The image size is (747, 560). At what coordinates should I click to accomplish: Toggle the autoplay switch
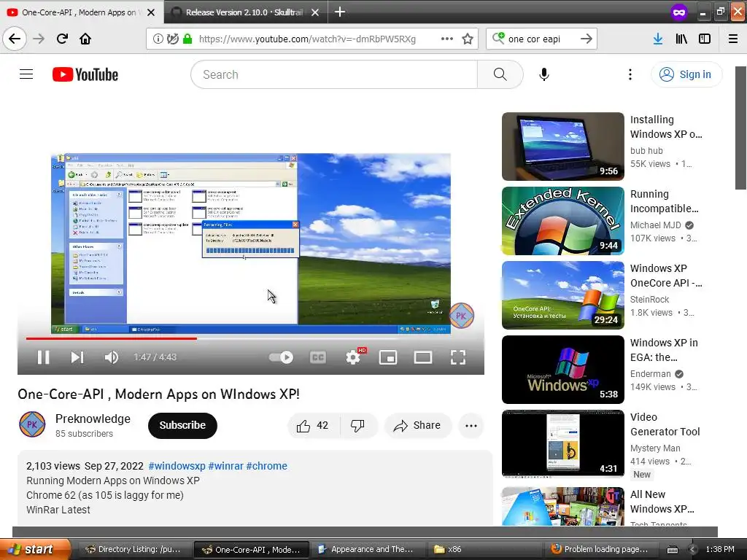pyautogui.click(x=282, y=357)
